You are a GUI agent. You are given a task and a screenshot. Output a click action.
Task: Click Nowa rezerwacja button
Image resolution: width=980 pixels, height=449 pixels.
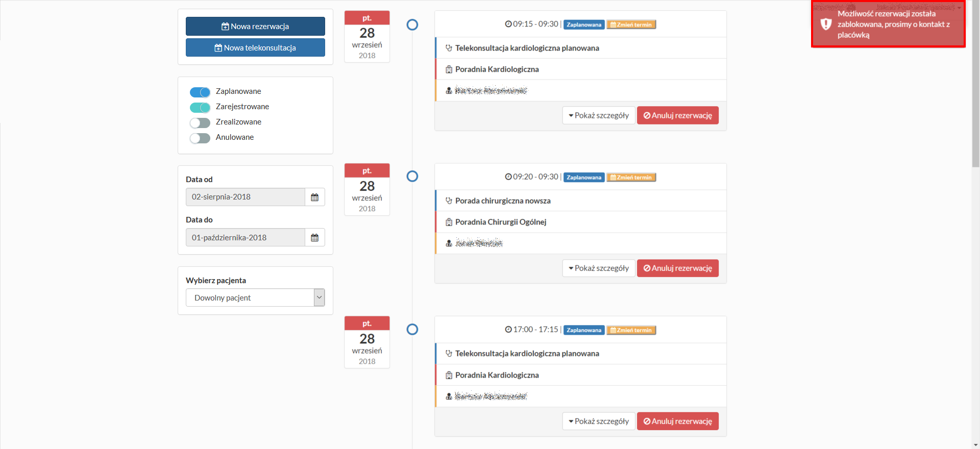pyautogui.click(x=255, y=27)
